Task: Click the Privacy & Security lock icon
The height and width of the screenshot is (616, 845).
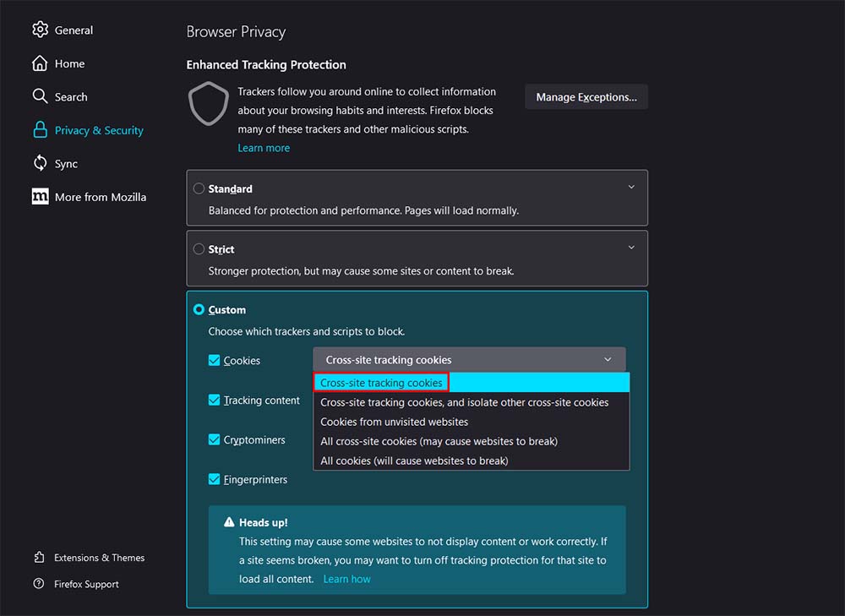Action: click(40, 130)
